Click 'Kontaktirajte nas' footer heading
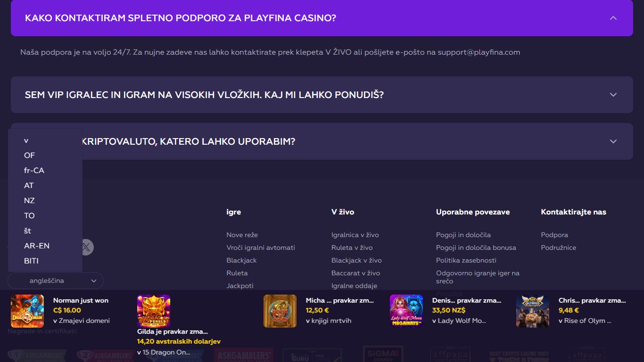644x362 pixels. [x=573, y=212]
